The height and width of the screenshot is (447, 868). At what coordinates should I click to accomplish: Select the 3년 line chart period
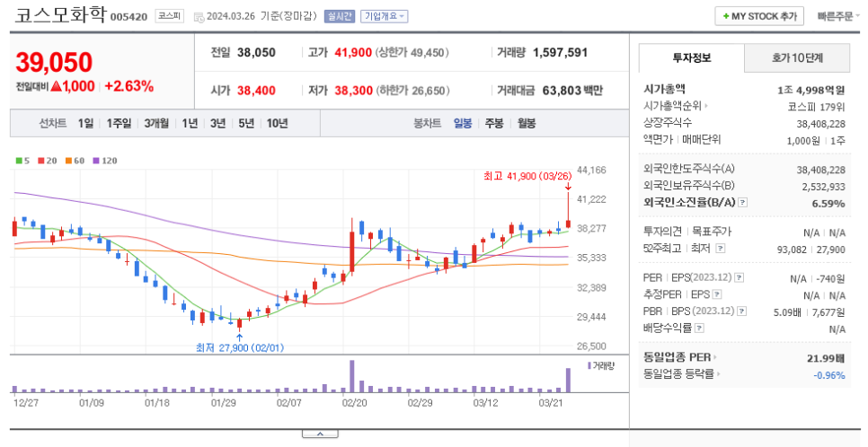218,123
